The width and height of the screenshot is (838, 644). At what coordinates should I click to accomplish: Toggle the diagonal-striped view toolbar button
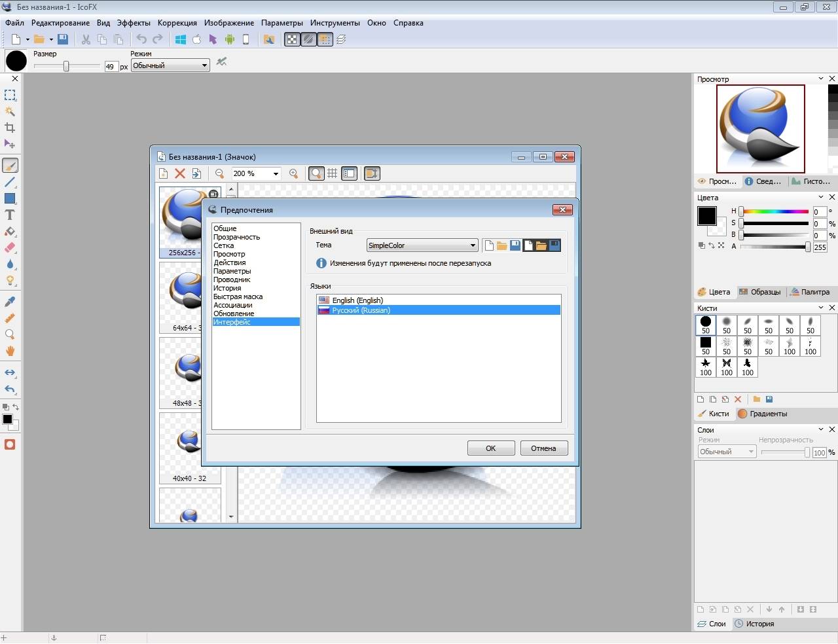(x=308, y=39)
